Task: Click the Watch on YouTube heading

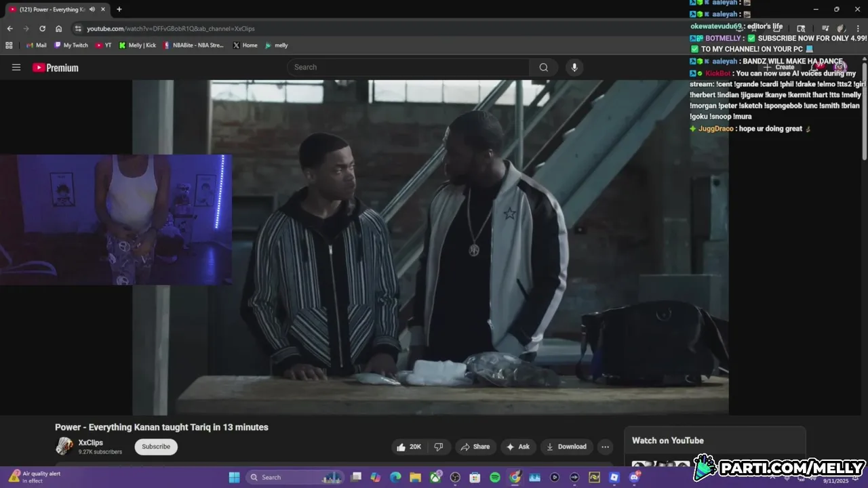Action: (667, 441)
